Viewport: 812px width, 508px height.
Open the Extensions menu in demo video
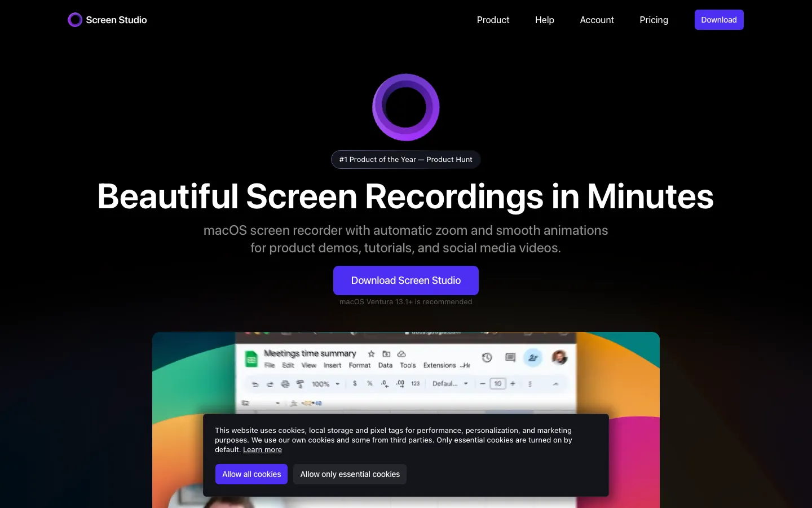point(440,365)
